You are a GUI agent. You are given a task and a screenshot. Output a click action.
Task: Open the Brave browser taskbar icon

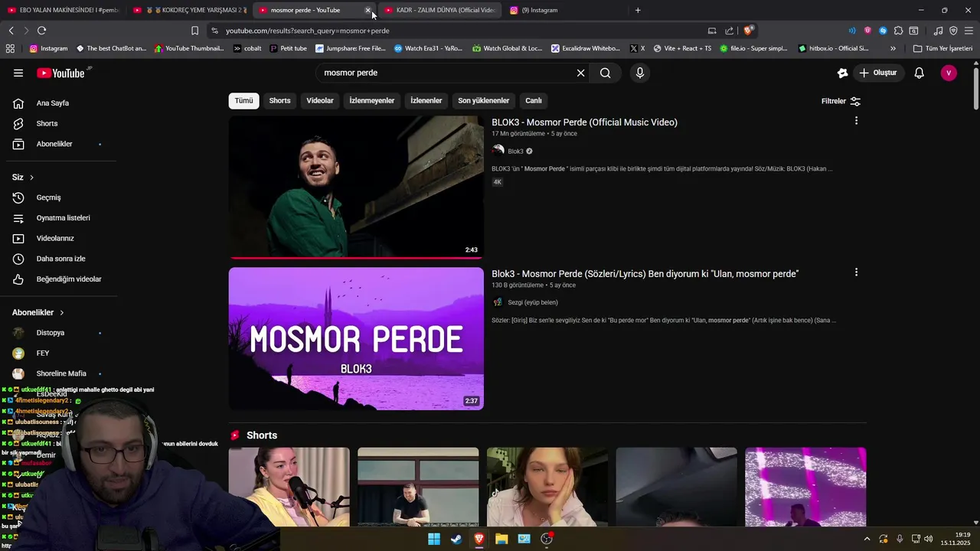tap(479, 539)
